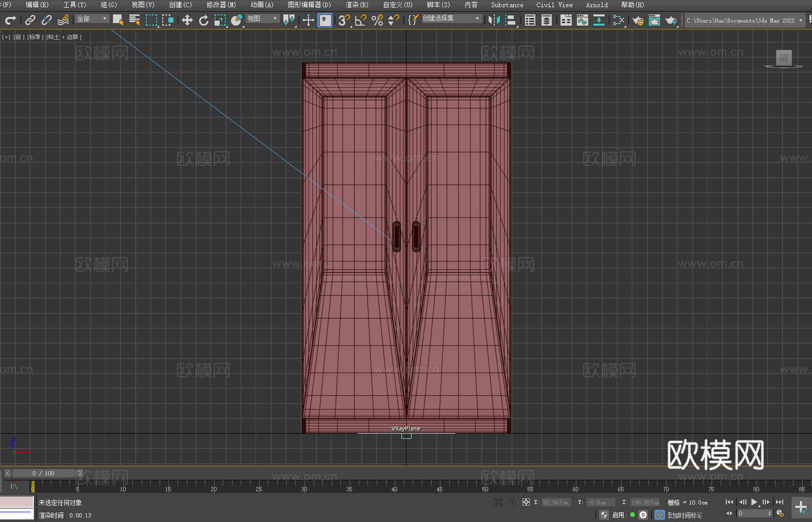Open 创建选择集 named selection dropdown
Screen dimensions: 812x522
pyautogui.click(x=452, y=18)
